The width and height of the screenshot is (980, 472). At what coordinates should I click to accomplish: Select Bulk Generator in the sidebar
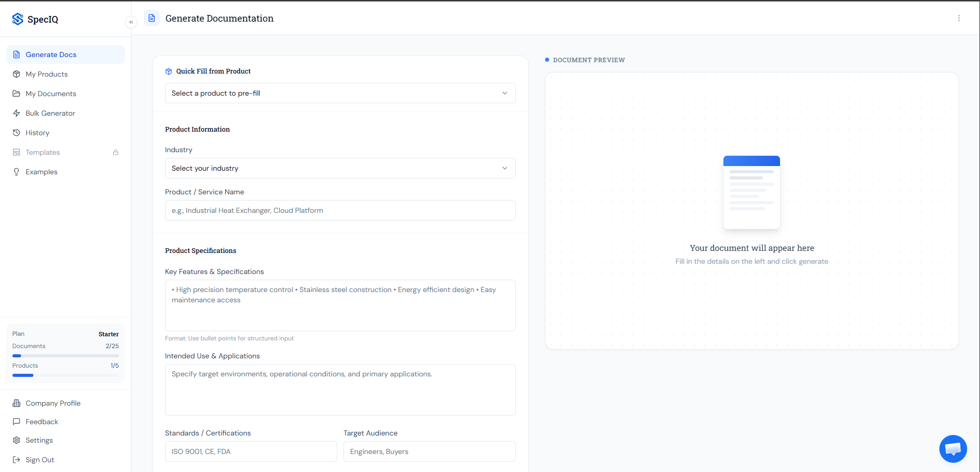pyautogui.click(x=65, y=113)
